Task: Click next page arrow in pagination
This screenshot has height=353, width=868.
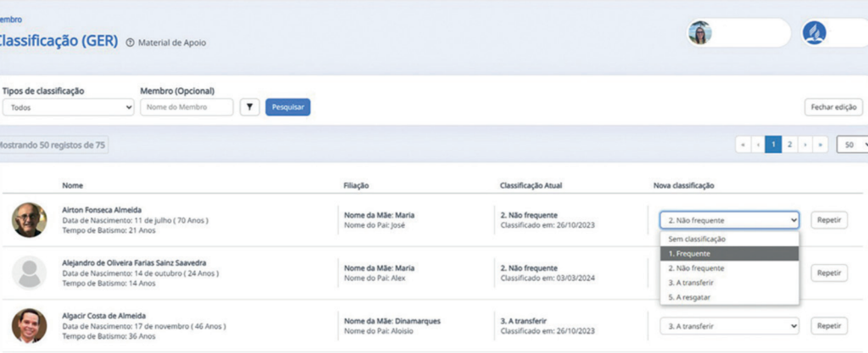Action: (x=804, y=145)
